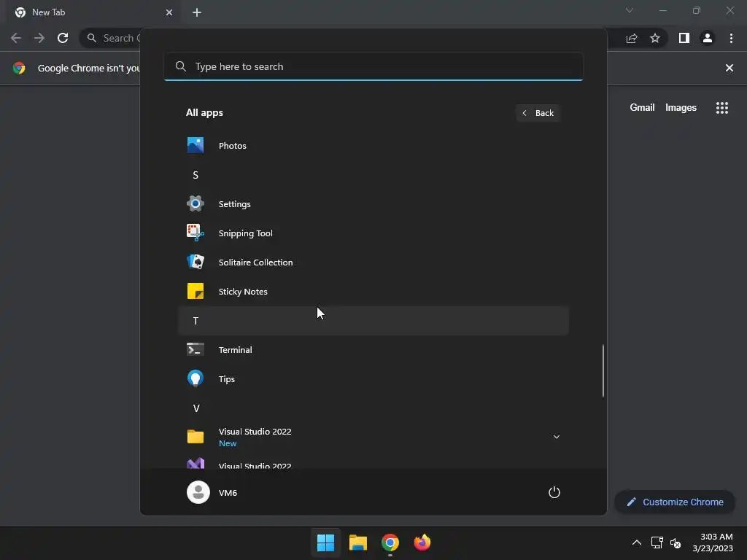Image resolution: width=747 pixels, height=560 pixels.
Task: Click the Chrome forward navigation arrow
Action: click(x=39, y=38)
